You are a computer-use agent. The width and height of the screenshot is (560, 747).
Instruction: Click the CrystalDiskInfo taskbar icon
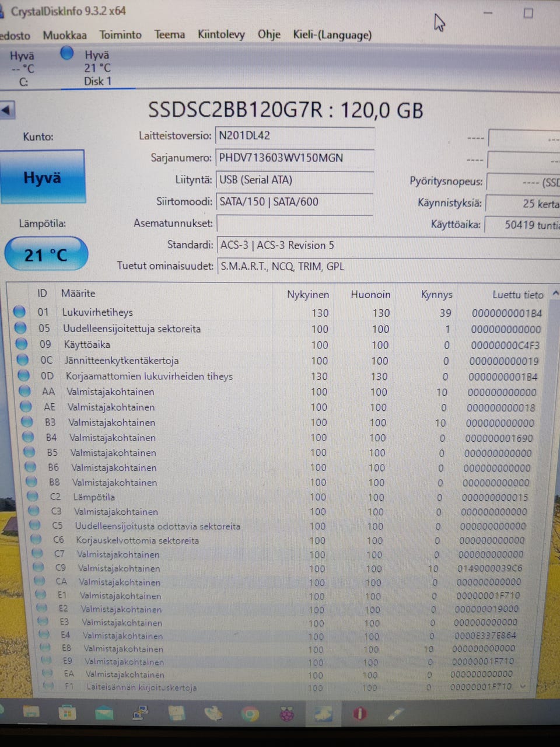point(323,713)
